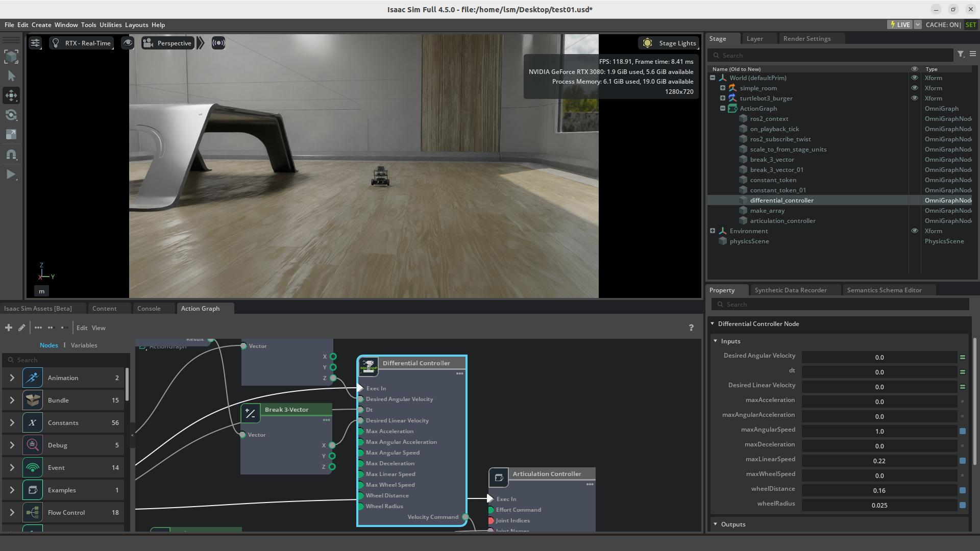Image resolution: width=980 pixels, height=551 pixels.
Task: Click Desired Angular Velocity connection indicator
Action: coord(963,357)
